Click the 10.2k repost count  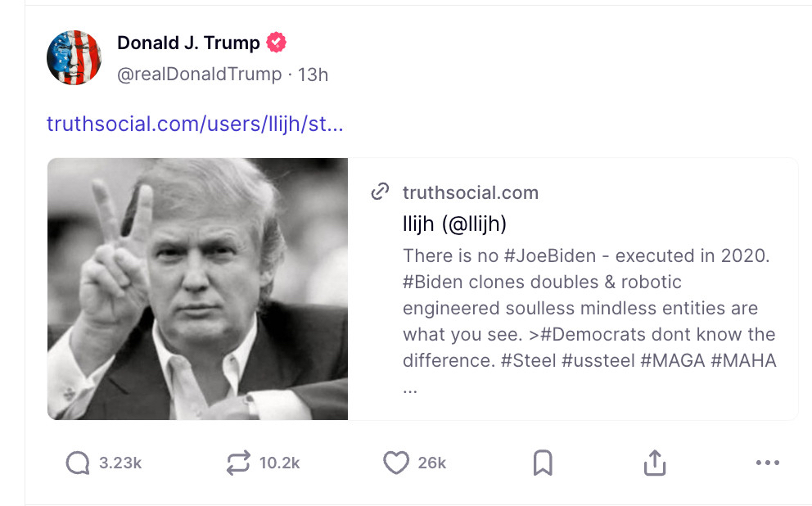[x=279, y=463]
